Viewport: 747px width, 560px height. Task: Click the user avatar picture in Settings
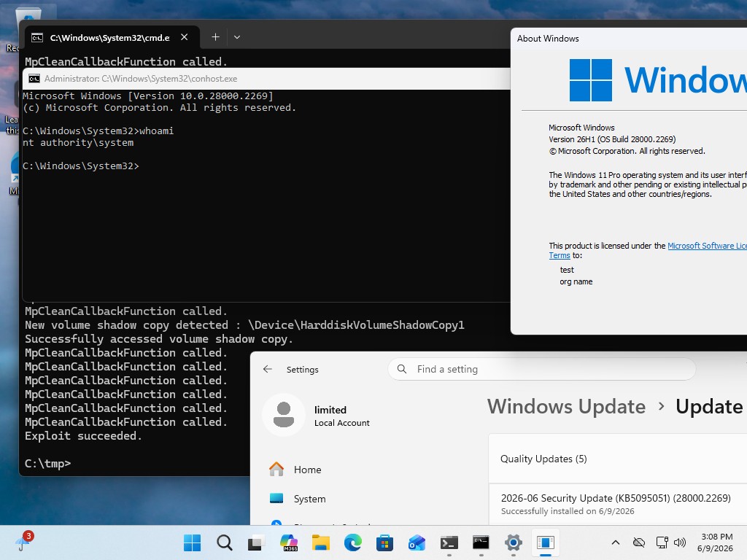click(284, 415)
